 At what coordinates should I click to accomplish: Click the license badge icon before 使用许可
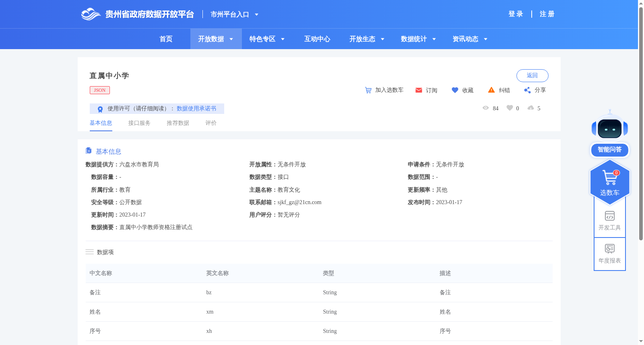[x=100, y=109]
